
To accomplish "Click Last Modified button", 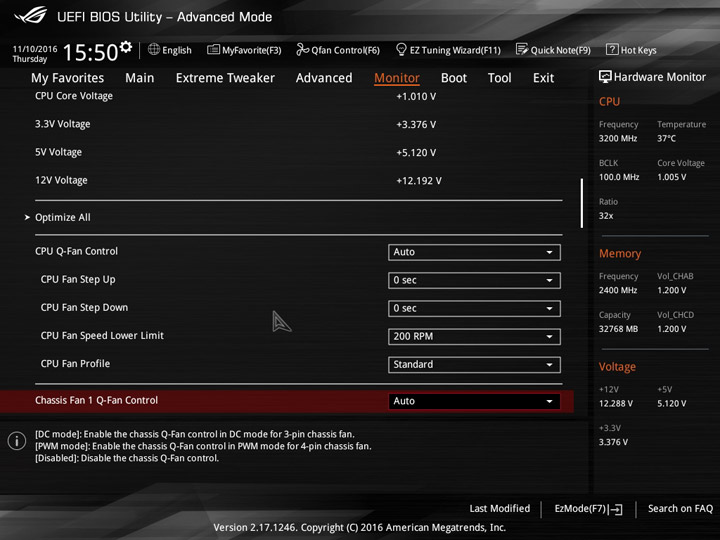I will point(500,509).
